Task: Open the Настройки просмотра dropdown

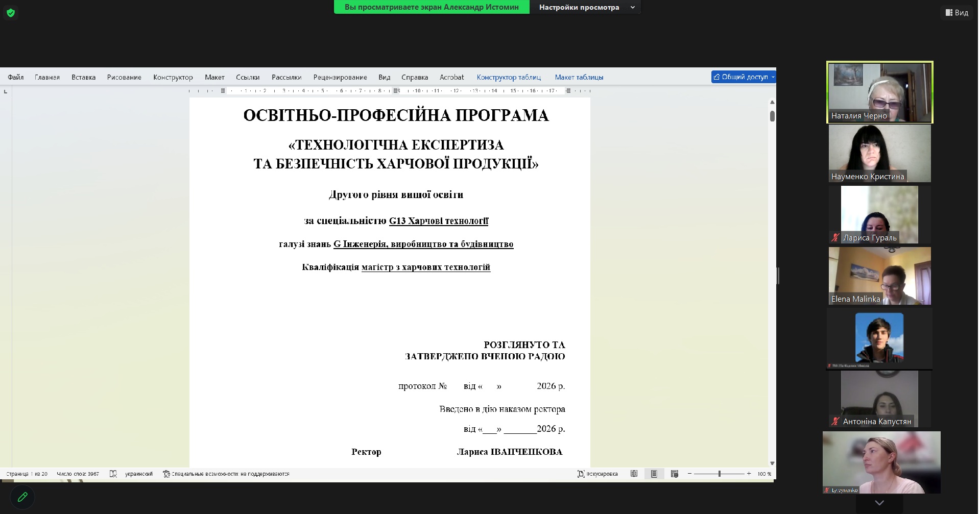Action: coord(585,7)
